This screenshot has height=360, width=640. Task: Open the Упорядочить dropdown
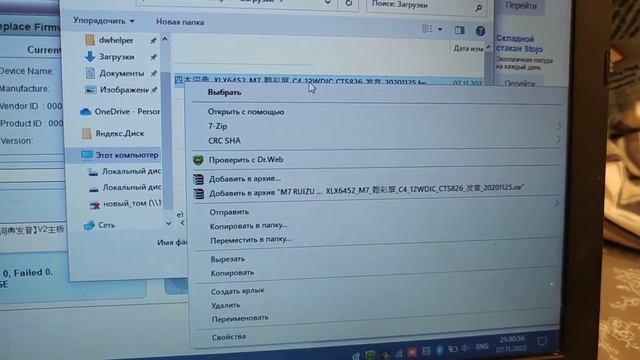pos(104,20)
